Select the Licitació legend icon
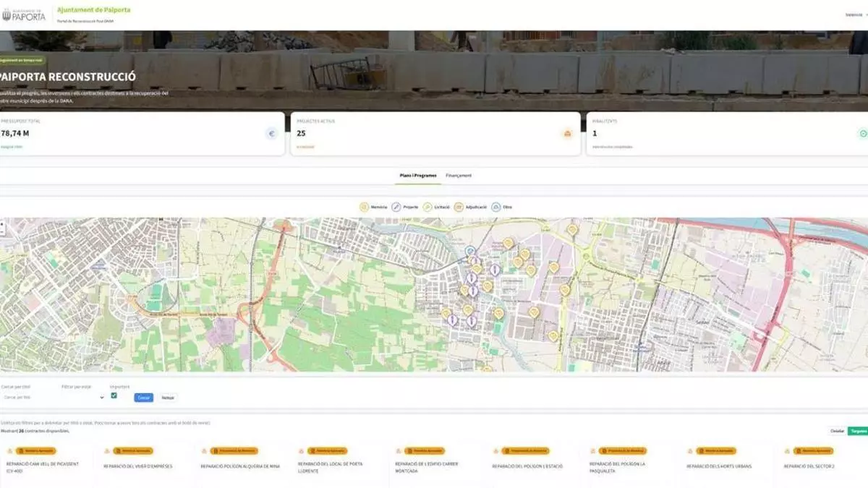Viewport: 868px width, 488px height. point(427,207)
